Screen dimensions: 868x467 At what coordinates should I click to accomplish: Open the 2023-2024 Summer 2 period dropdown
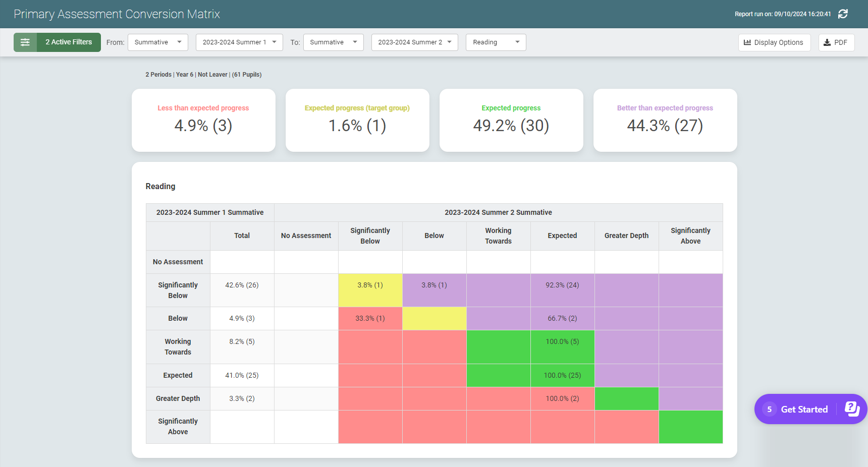[414, 42]
